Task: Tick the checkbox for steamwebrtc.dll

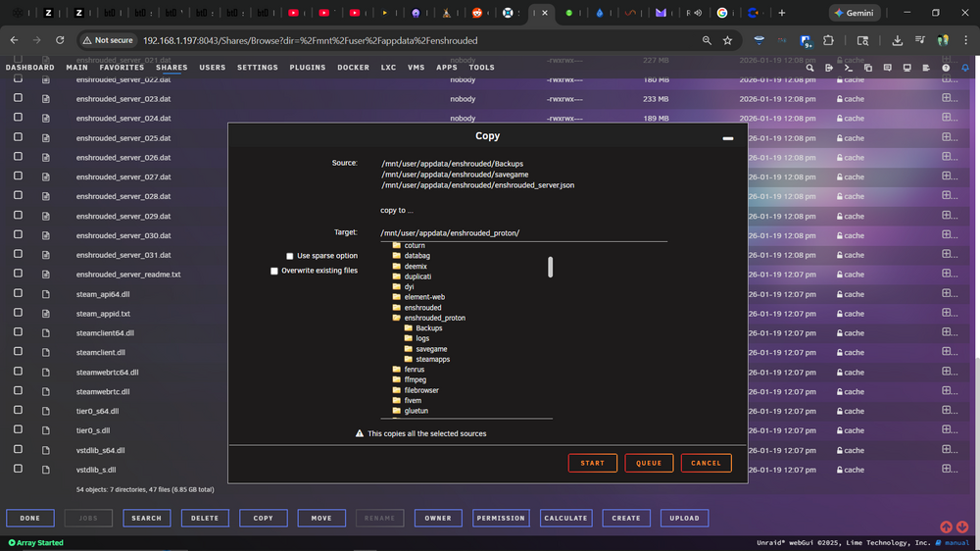Action: [18, 391]
